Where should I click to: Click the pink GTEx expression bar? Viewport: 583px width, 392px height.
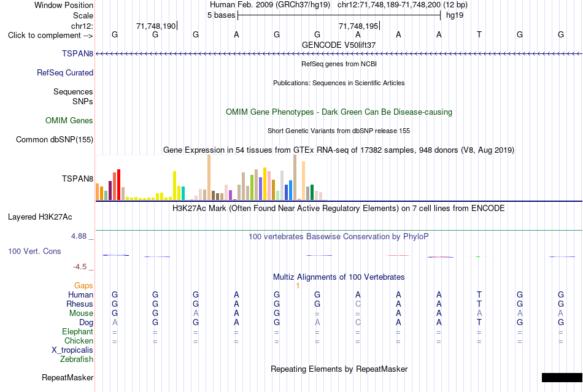(269, 185)
